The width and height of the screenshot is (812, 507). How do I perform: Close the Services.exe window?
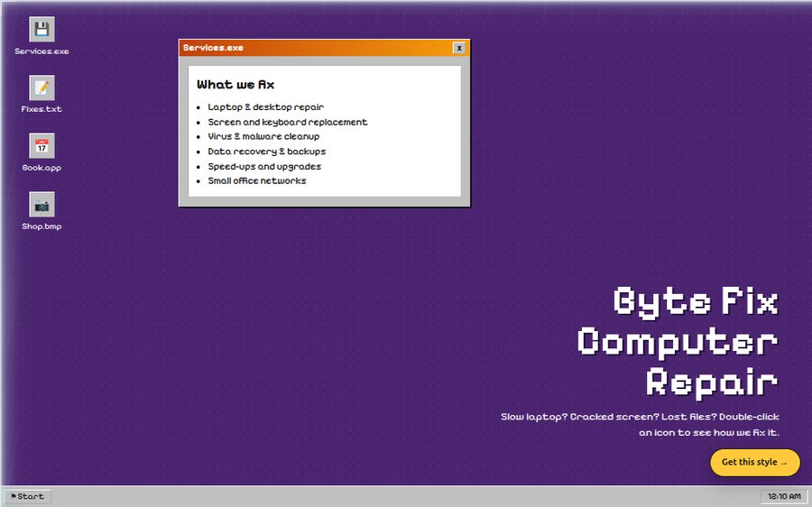459,48
